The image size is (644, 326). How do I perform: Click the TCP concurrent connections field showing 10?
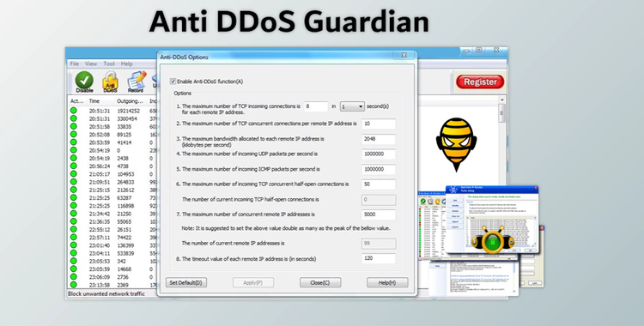[379, 124]
